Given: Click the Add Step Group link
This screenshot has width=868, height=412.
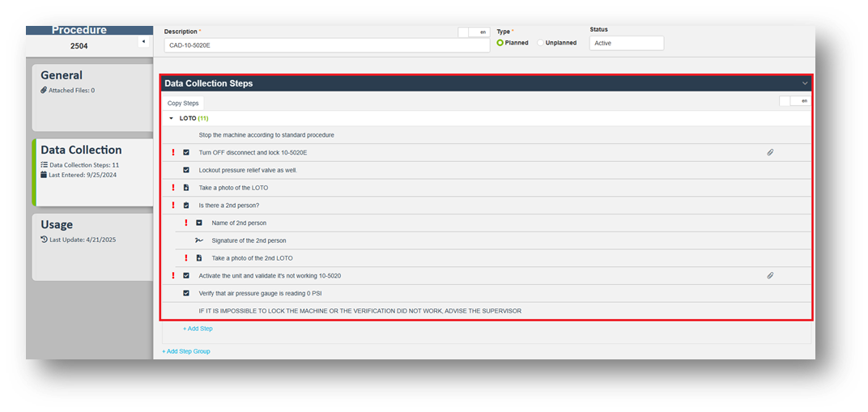Looking at the screenshot, I should (x=186, y=351).
